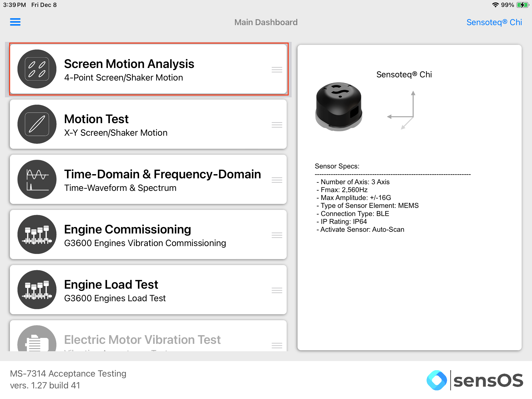The width and height of the screenshot is (532, 399).
Task: Grab reorder handle on Motion Test row
Action: coord(277,125)
